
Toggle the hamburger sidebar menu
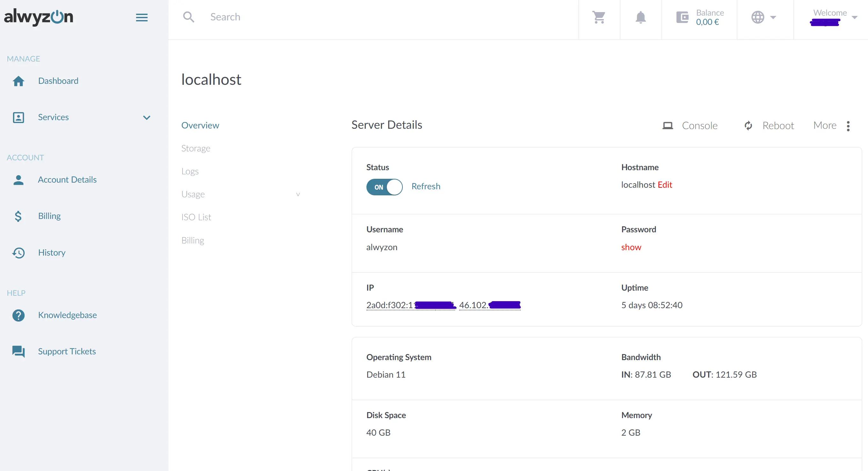[141, 18]
